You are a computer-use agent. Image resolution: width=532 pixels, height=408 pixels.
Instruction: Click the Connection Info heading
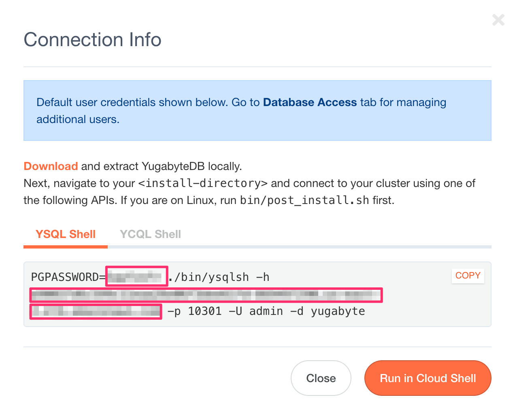(x=92, y=40)
